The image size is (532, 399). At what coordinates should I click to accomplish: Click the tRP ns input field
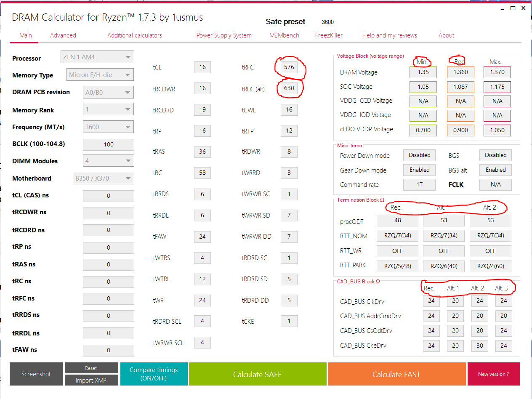pos(109,247)
